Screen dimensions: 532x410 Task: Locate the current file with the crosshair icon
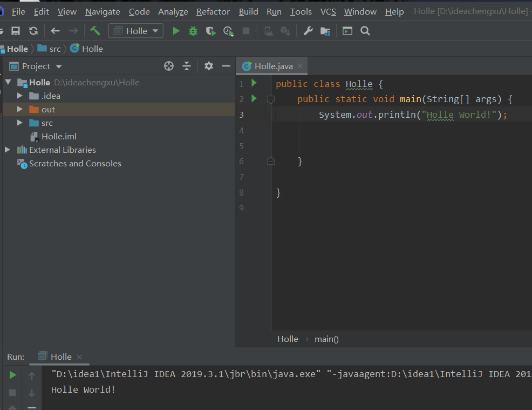point(169,66)
